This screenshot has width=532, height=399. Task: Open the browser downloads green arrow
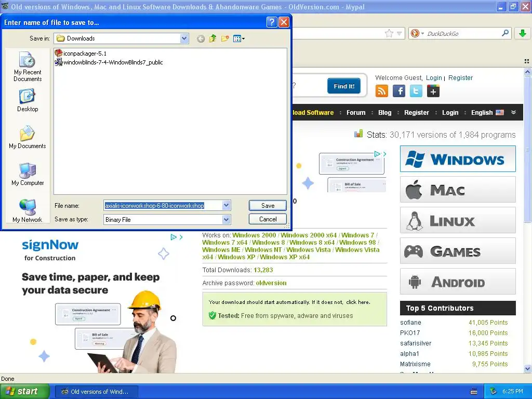tap(523, 33)
